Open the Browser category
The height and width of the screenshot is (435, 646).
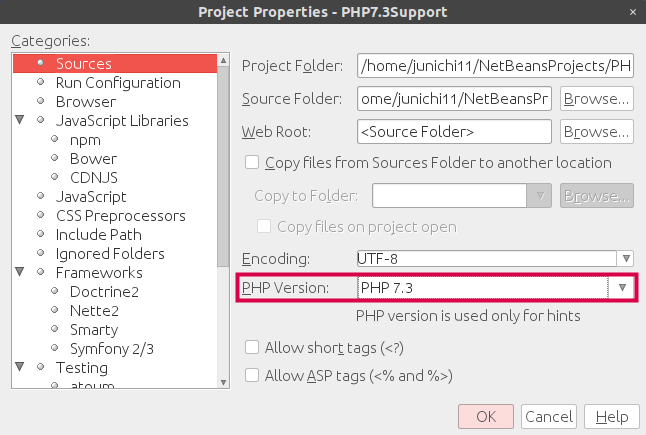(x=85, y=102)
